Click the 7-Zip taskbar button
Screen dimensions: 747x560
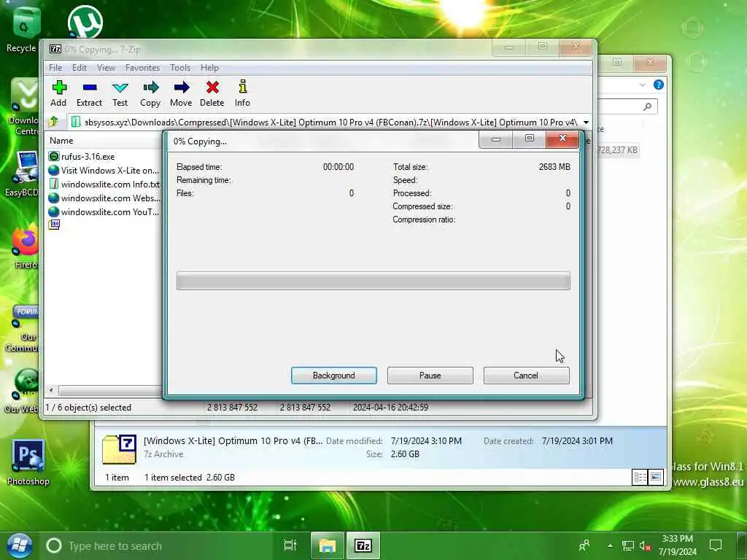363,545
